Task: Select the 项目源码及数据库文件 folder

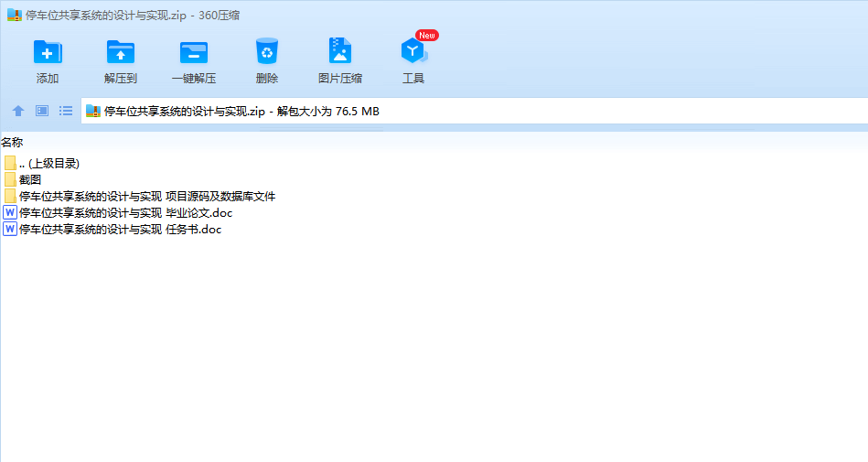Action: tap(140, 196)
